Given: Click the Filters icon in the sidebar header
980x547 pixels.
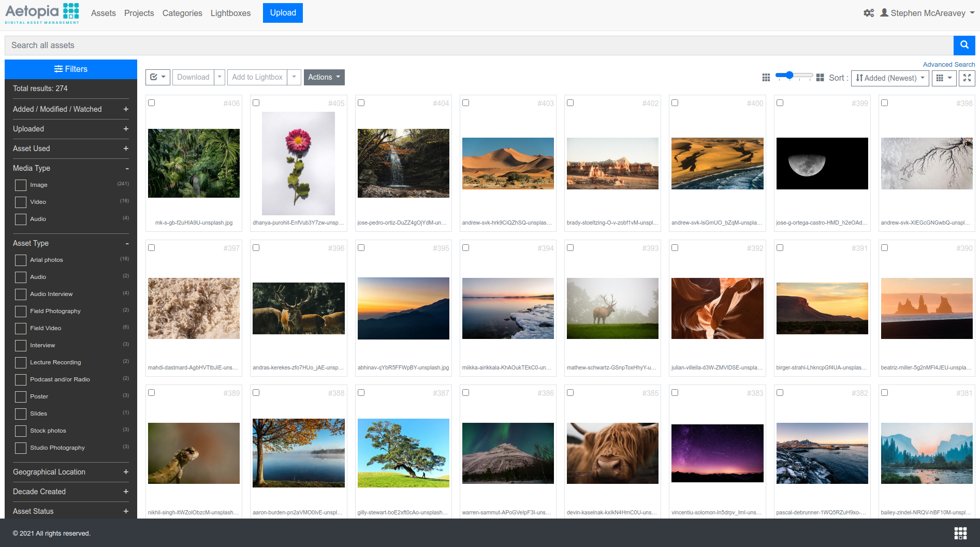Looking at the screenshot, I should (58, 69).
